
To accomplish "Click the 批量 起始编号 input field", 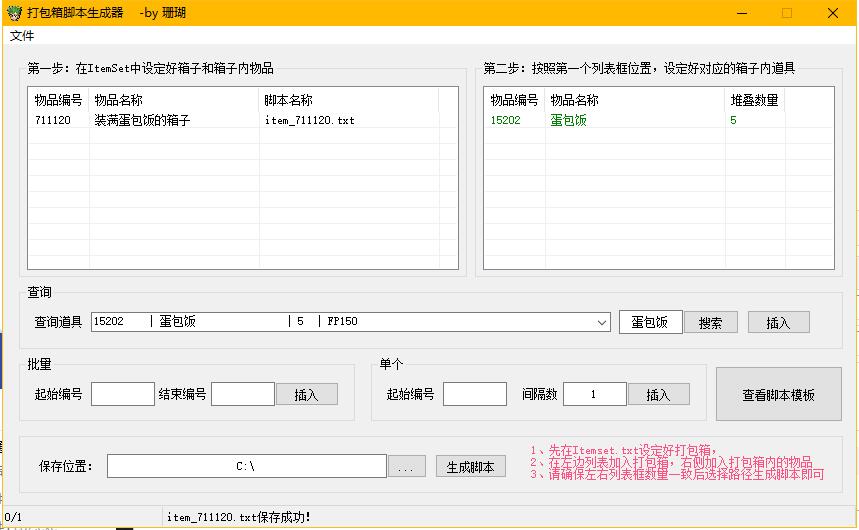I will [122, 394].
